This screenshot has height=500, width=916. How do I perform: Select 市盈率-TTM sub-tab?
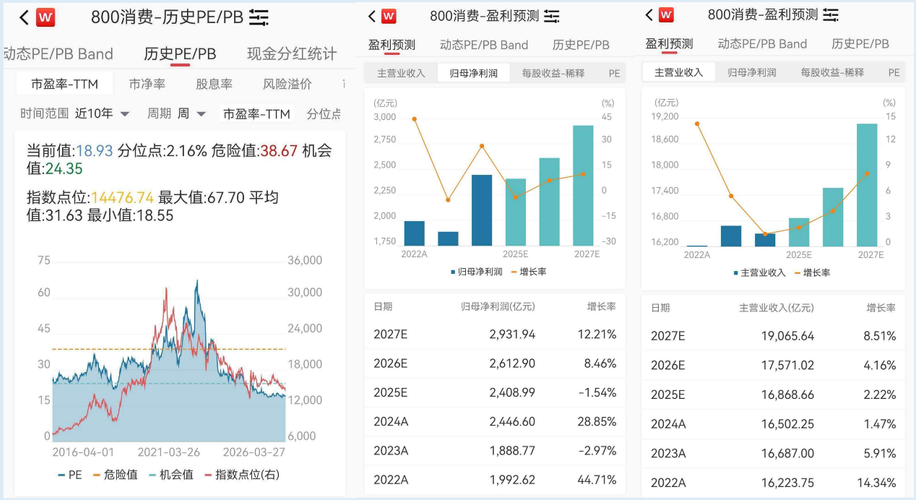(64, 84)
